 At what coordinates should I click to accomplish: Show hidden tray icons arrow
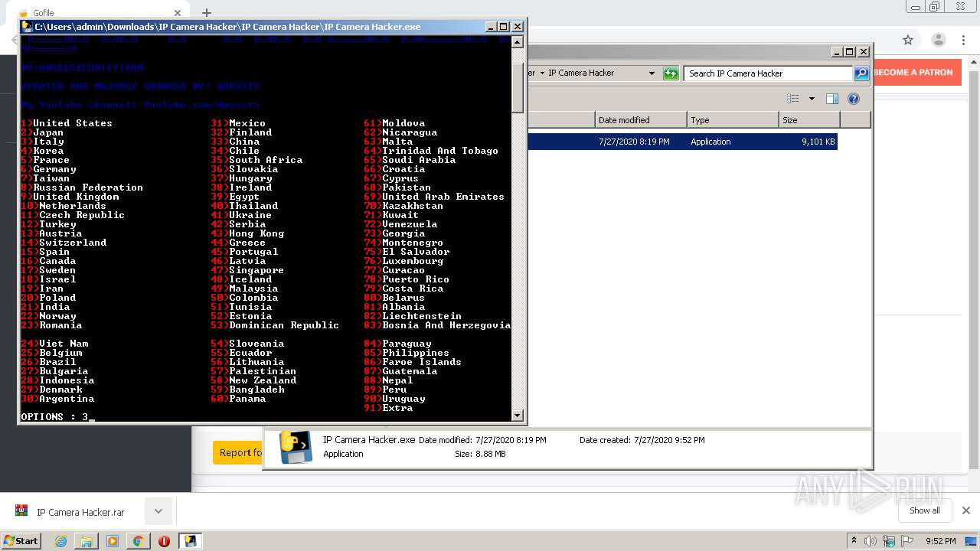click(x=854, y=541)
